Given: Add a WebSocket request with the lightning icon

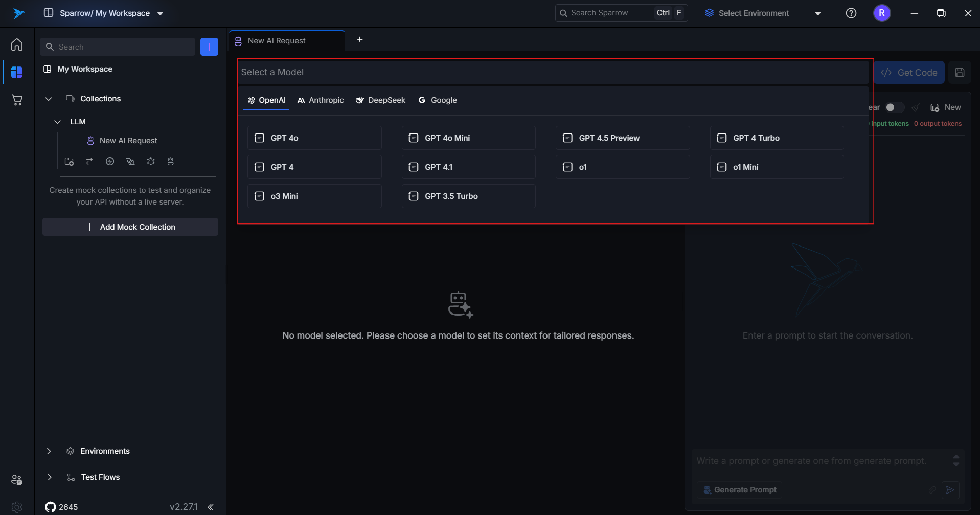Looking at the screenshot, I should point(110,161).
